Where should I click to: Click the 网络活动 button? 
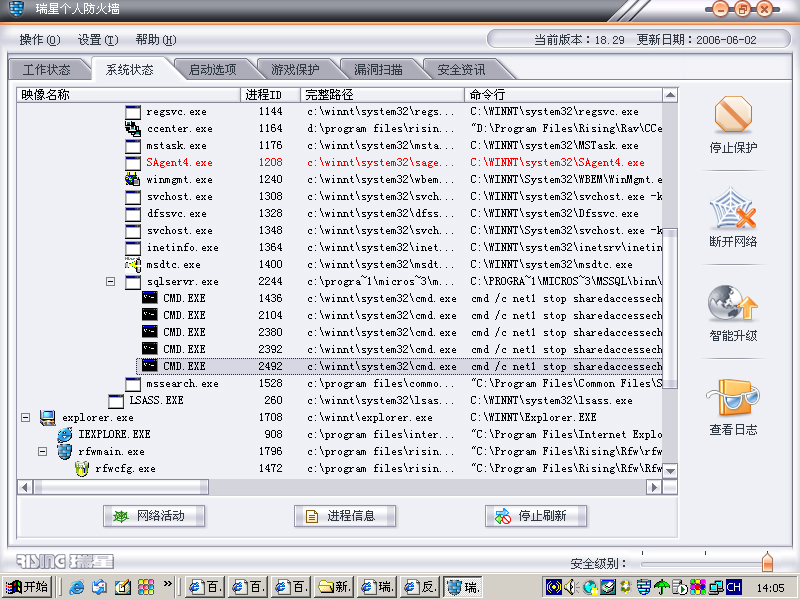tap(154, 516)
